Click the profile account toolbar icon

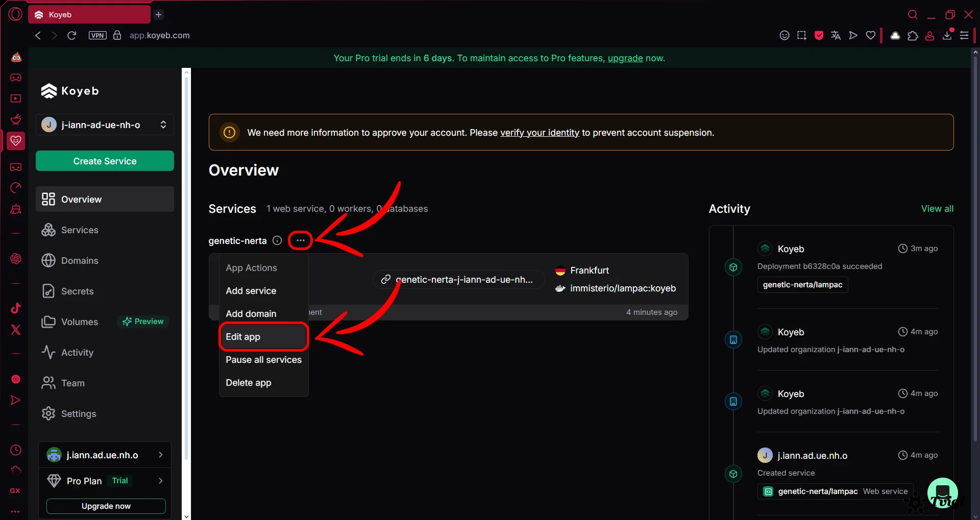coord(930,35)
